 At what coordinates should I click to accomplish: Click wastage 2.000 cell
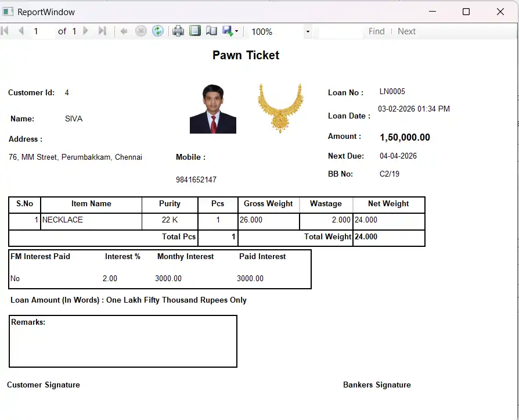[326, 221]
